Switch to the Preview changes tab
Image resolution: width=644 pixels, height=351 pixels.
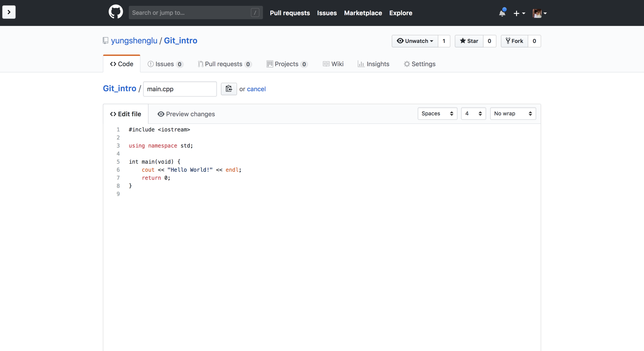coord(186,114)
